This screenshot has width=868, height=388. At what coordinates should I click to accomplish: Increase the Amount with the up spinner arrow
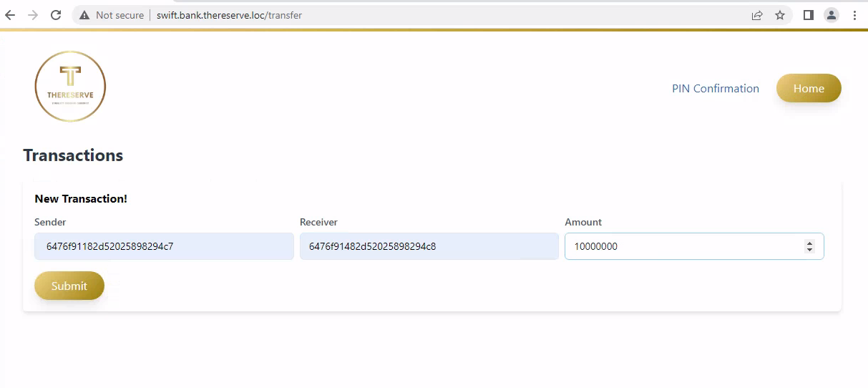pos(810,243)
